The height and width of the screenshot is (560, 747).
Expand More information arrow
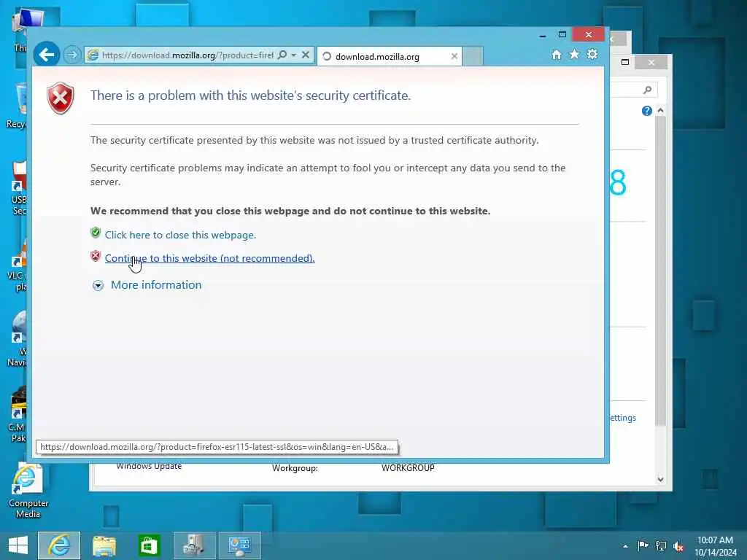[x=98, y=285]
